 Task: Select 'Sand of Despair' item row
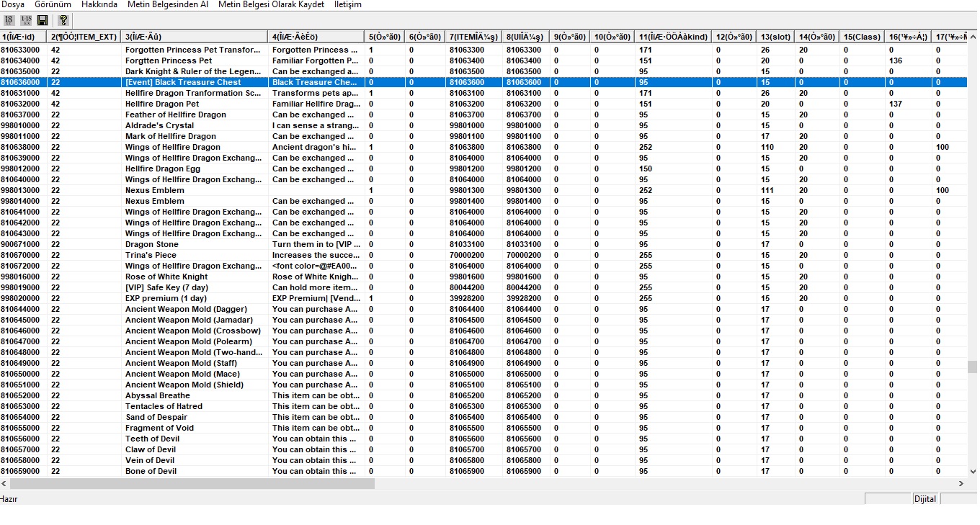[x=483, y=417]
